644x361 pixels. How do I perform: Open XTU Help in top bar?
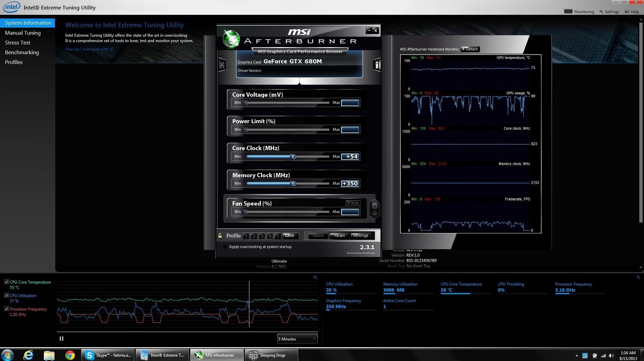(x=632, y=11)
